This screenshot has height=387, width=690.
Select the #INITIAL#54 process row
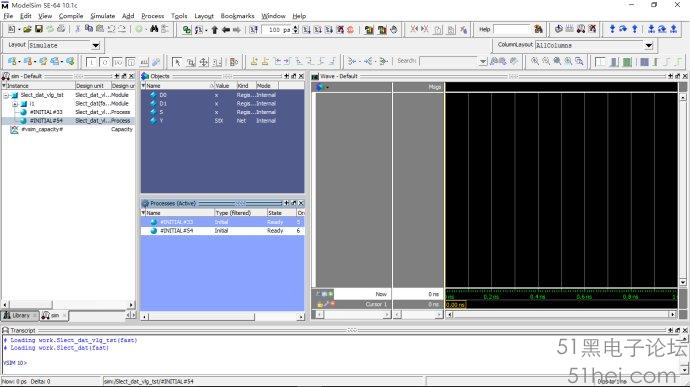tap(222, 231)
